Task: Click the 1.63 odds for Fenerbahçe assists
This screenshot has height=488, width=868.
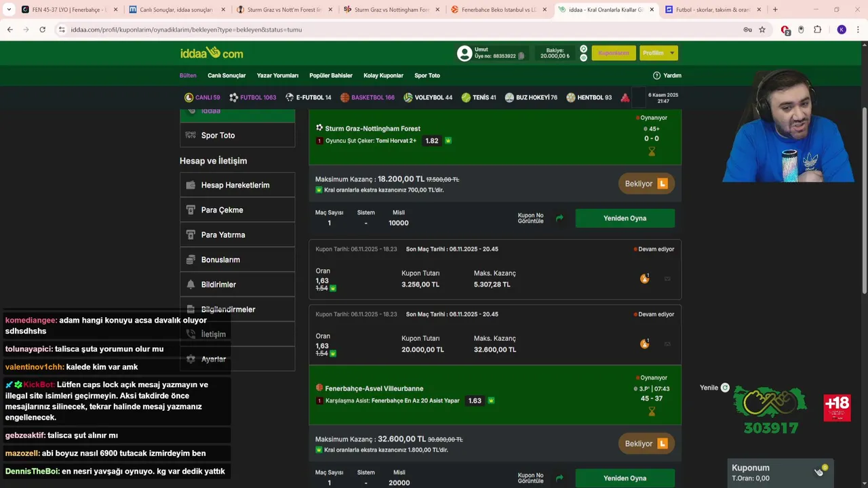Action: click(475, 401)
